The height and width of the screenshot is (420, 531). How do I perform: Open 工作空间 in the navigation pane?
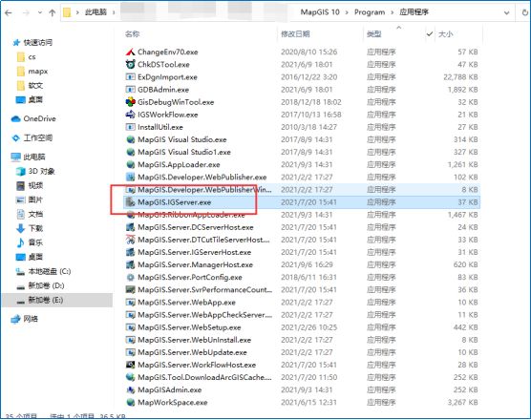pos(38,137)
